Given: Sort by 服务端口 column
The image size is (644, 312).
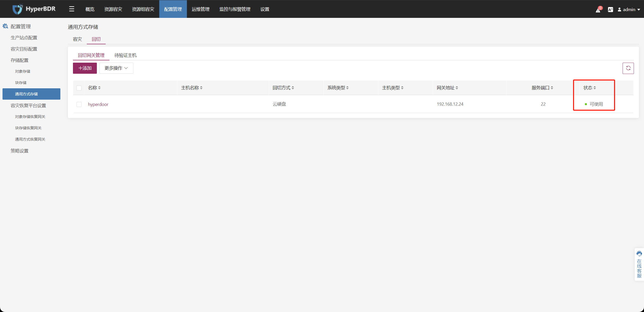Looking at the screenshot, I should (552, 88).
